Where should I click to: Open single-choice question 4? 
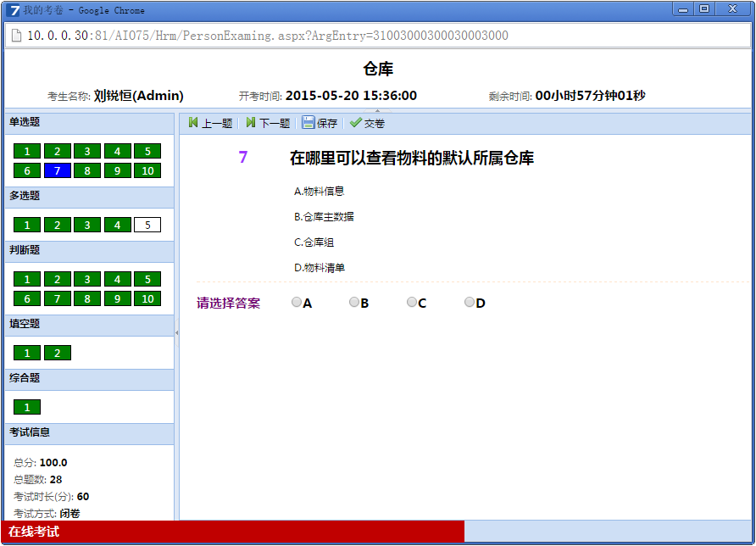(x=117, y=151)
